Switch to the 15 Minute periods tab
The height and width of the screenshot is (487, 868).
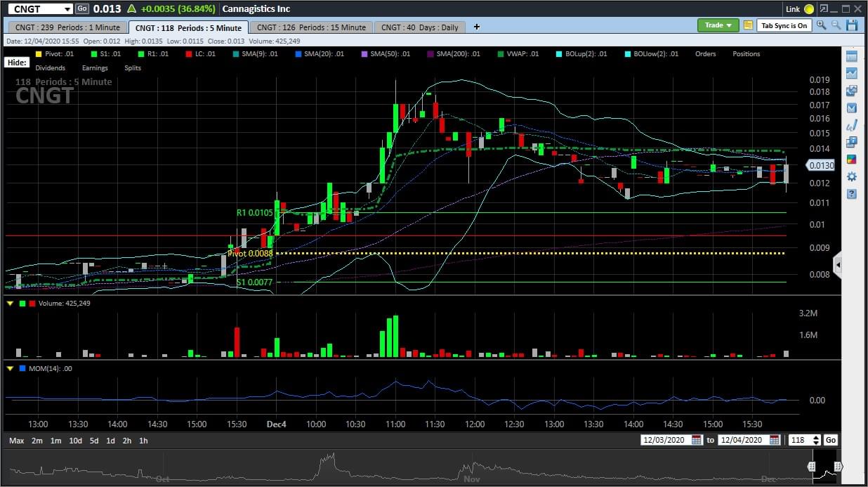(313, 27)
